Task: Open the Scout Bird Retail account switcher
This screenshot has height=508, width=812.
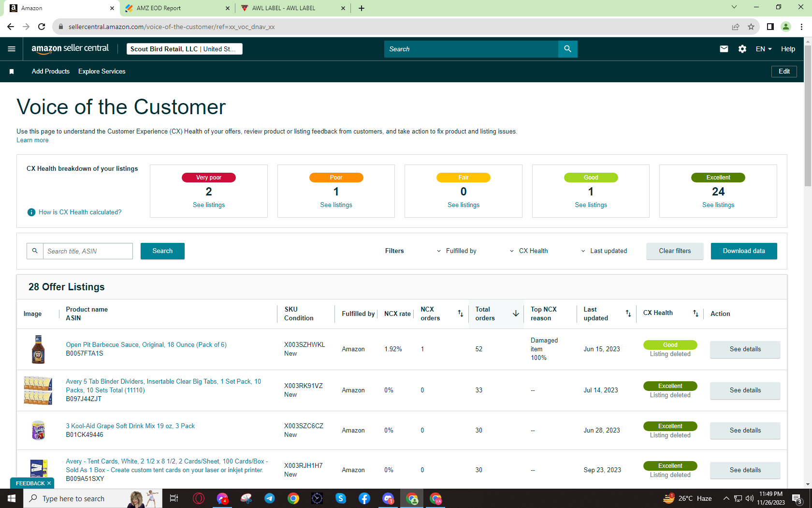Action: coord(185,49)
